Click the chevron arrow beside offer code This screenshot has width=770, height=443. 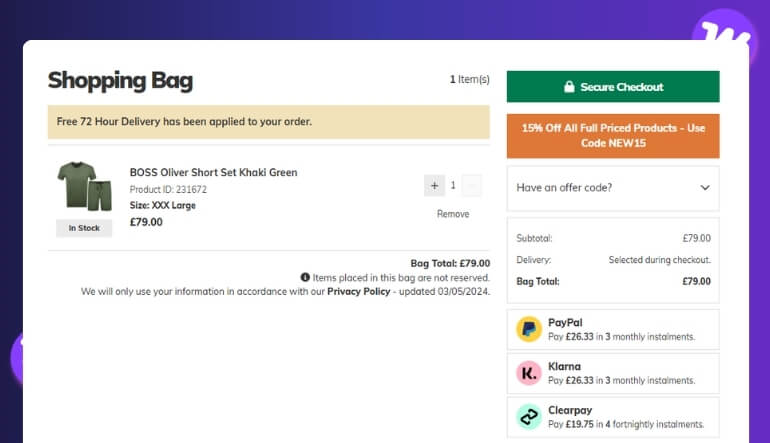[x=705, y=188]
